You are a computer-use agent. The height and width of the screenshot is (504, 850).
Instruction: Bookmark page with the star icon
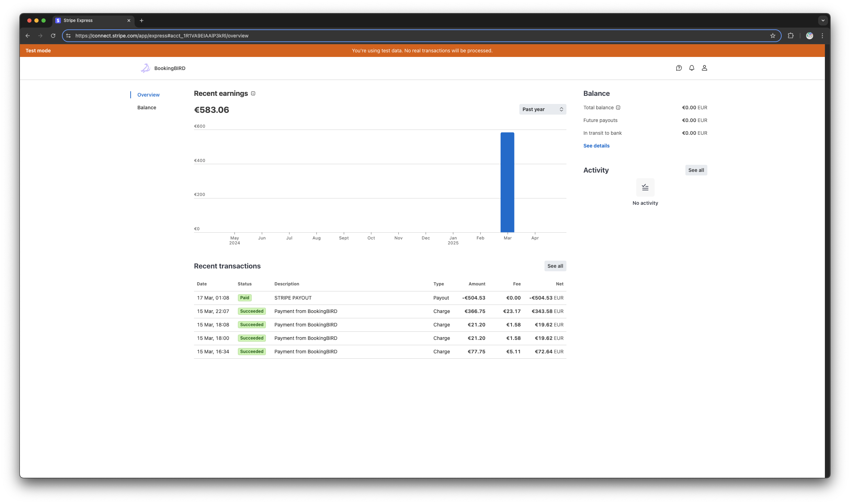pos(772,36)
